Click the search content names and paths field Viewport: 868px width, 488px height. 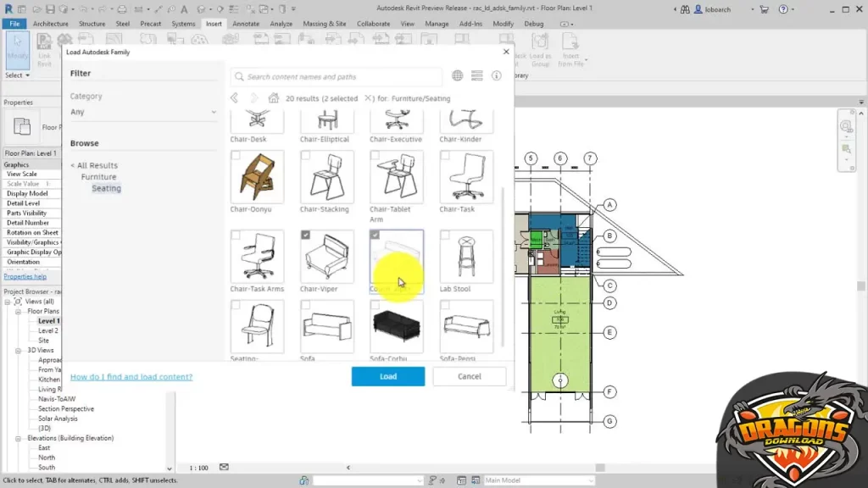(x=335, y=75)
